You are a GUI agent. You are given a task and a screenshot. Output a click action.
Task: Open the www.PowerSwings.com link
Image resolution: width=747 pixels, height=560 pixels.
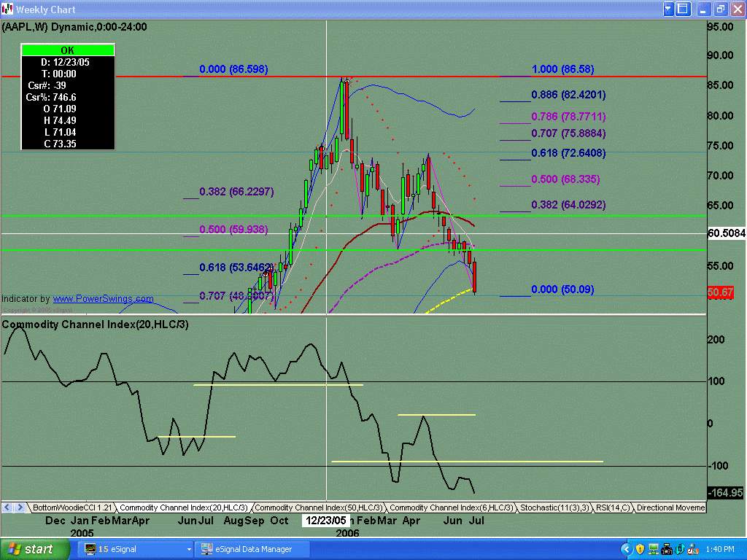click(x=104, y=298)
